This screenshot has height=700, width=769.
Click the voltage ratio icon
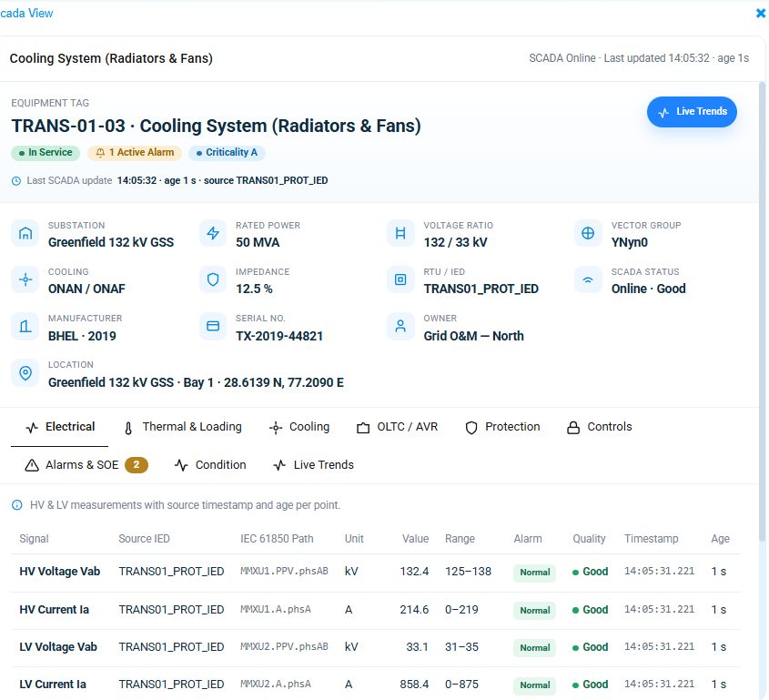400,234
